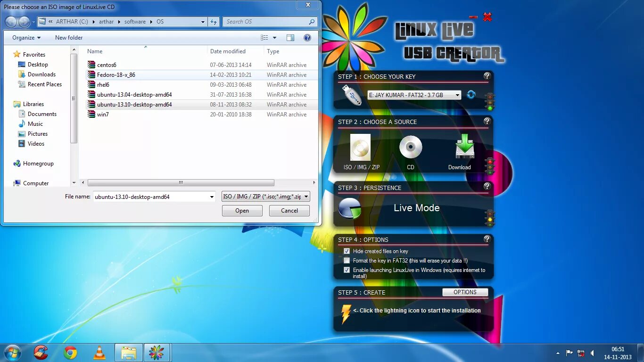Toggle the preview pane icon
Viewport: 644px width, 362px height.
coord(290,38)
